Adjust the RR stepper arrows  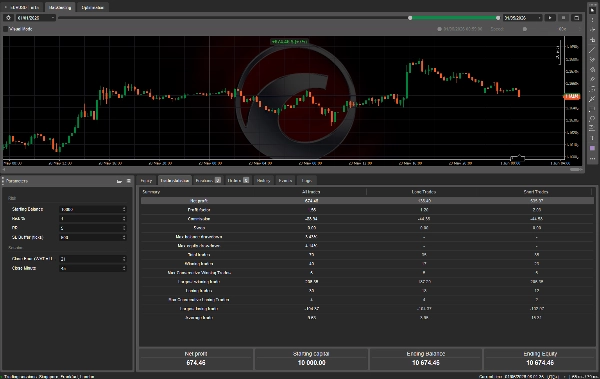[x=124, y=228]
